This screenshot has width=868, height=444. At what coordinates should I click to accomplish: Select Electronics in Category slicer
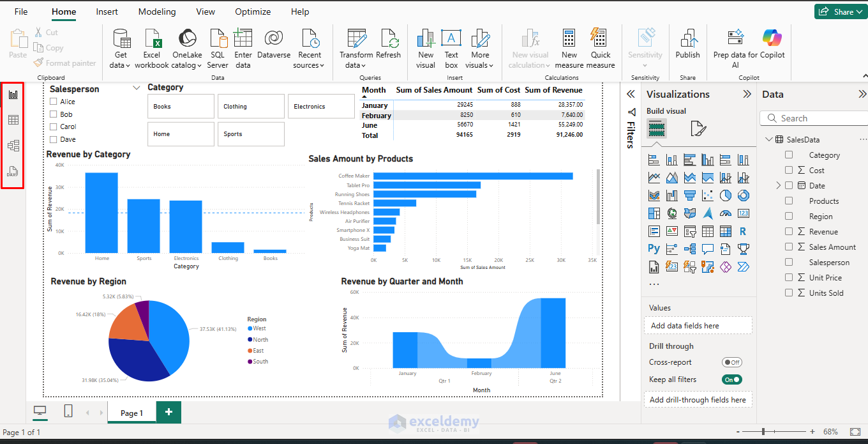click(321, 107)
